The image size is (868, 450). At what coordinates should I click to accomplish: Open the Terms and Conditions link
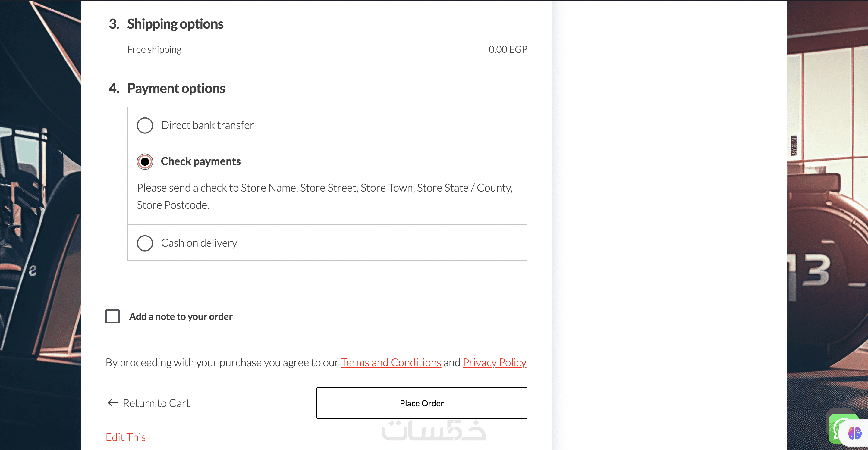(391, 362)
